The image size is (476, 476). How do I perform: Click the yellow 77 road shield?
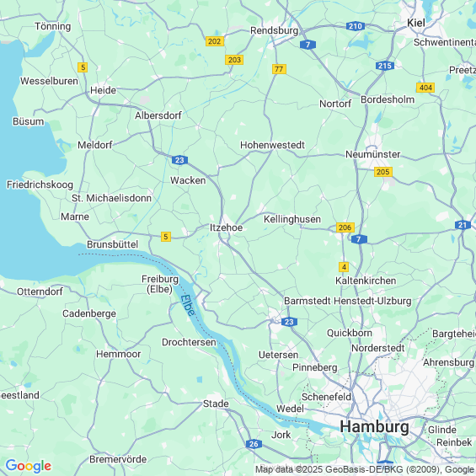279,69
